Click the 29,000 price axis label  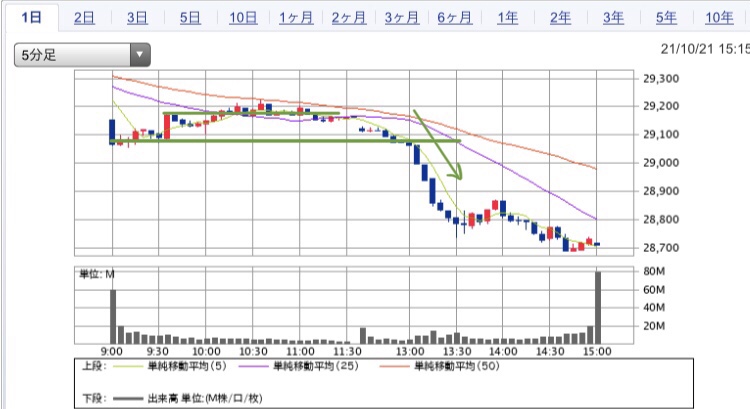coord(661,163)
